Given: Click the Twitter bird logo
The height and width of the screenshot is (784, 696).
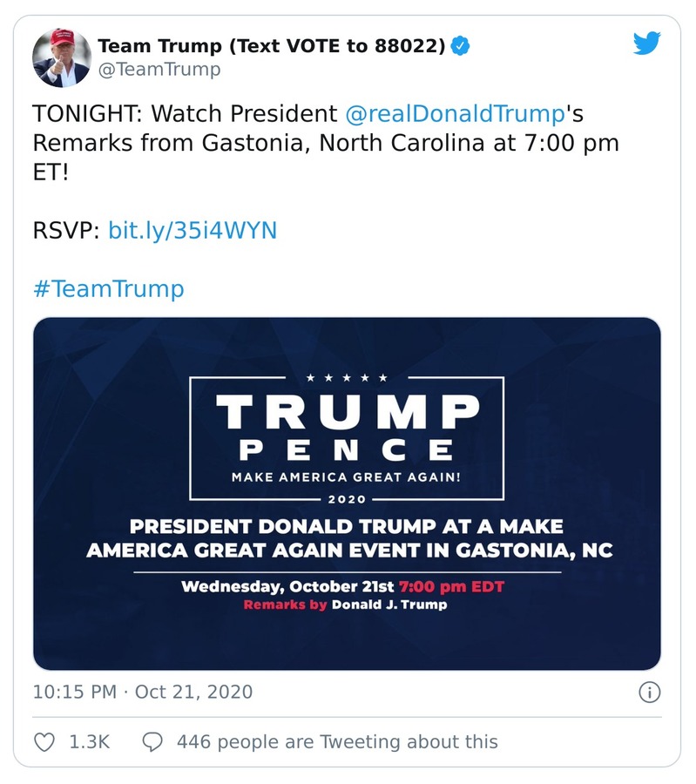Looking at the screenshot, I should pos(646,44).
